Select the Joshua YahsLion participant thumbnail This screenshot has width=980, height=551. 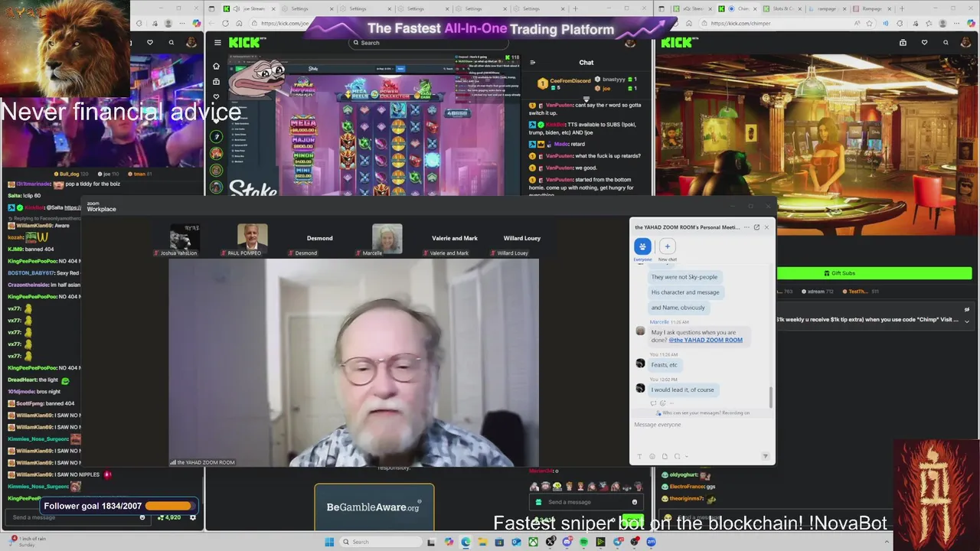(x=185, y=240)
